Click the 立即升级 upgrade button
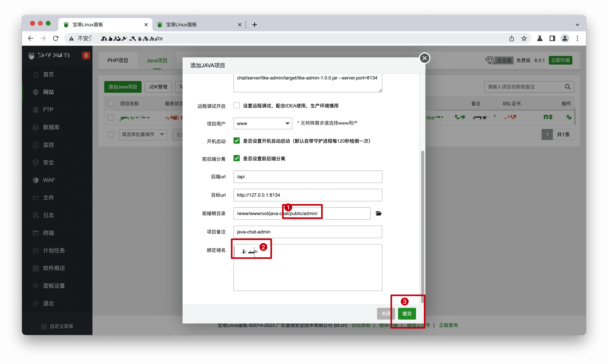The height and width of the screenshot is (364, 608). tap(560, 60)
